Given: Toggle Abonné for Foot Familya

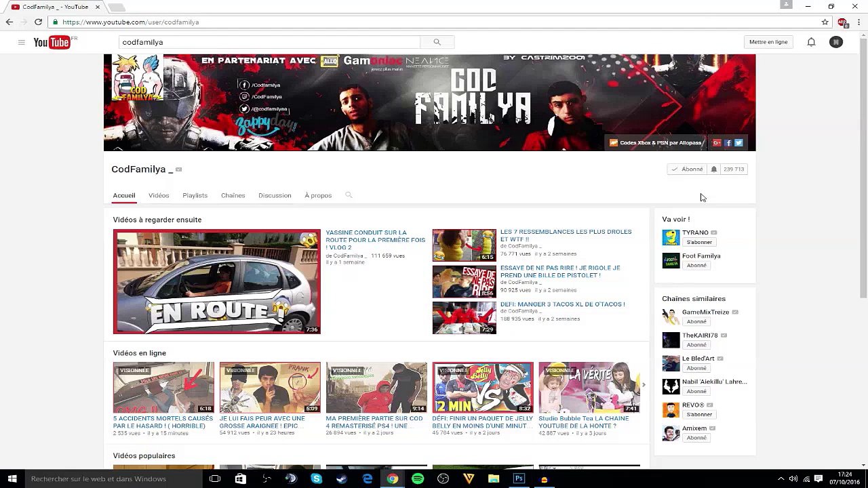Looking at the screenshot, I should coord(696,265).
